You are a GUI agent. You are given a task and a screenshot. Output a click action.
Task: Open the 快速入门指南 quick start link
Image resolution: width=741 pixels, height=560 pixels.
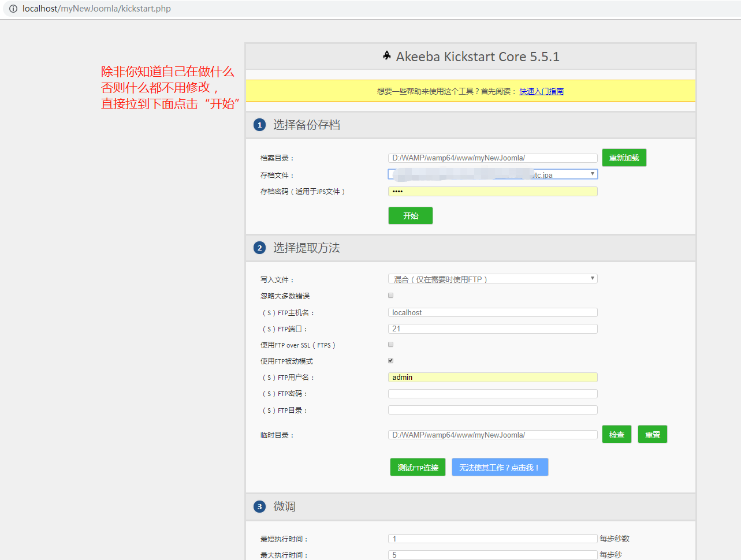(x=541, y=91)
